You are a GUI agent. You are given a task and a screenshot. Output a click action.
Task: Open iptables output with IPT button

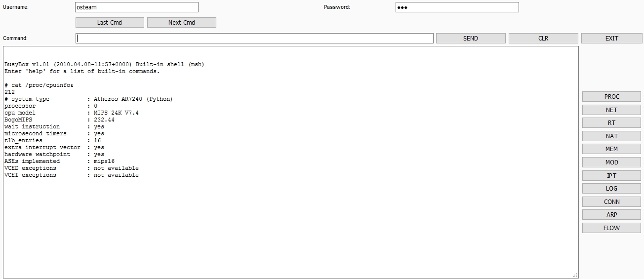point(611,176)
